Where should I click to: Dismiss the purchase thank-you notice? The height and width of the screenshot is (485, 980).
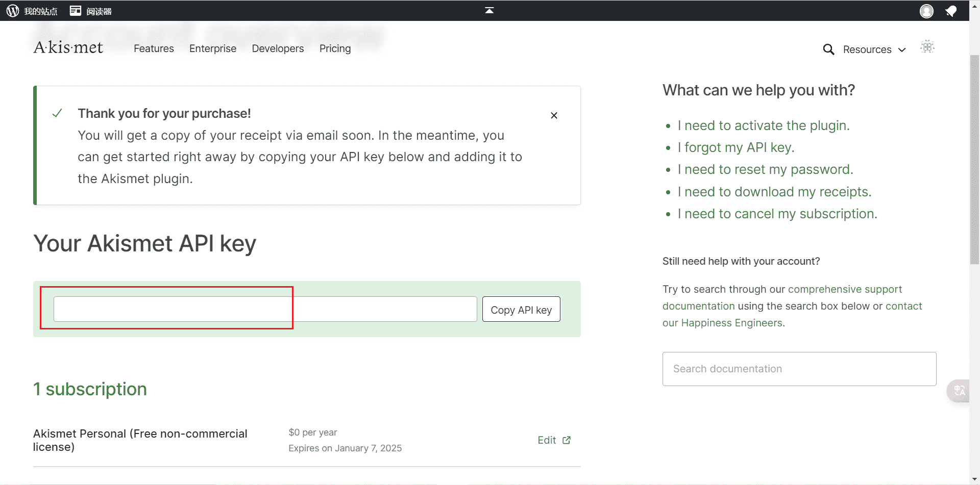[554, 116]
